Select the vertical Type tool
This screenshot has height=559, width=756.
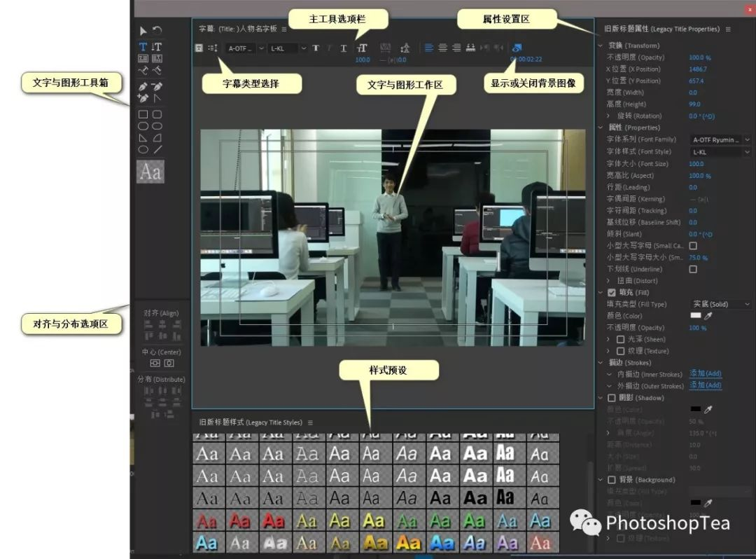click(x=157, y=47)
